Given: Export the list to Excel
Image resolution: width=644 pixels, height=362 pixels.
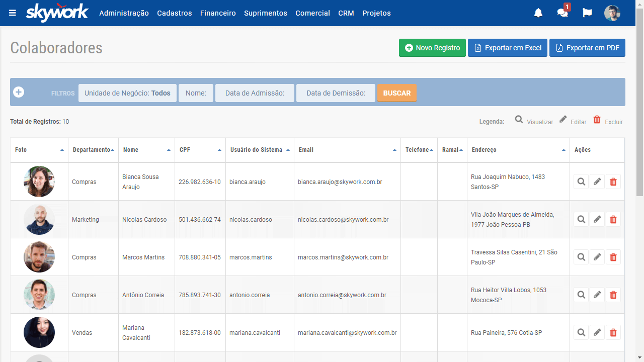Looking at the screenshot, I should point(507,48).
